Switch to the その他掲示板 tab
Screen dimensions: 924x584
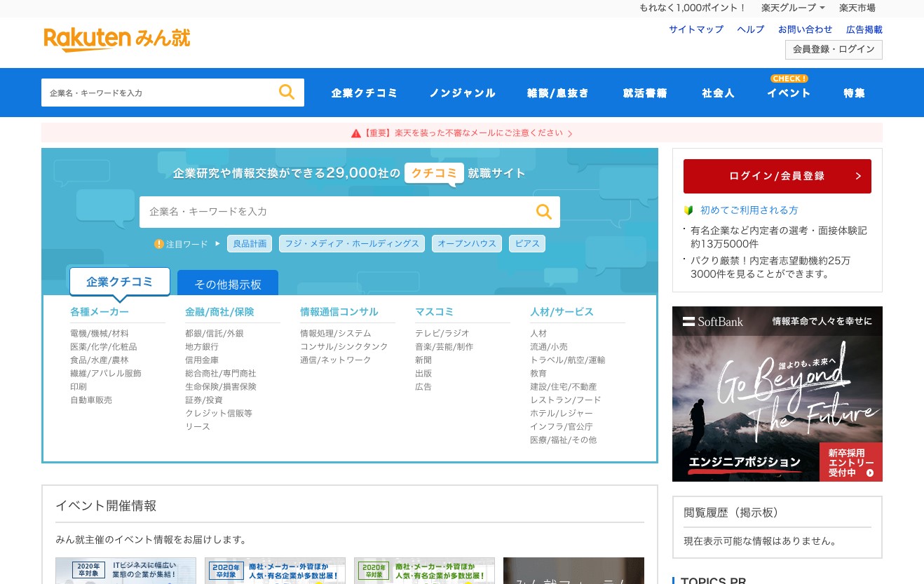pyautogui.click(x=228, y=283)
